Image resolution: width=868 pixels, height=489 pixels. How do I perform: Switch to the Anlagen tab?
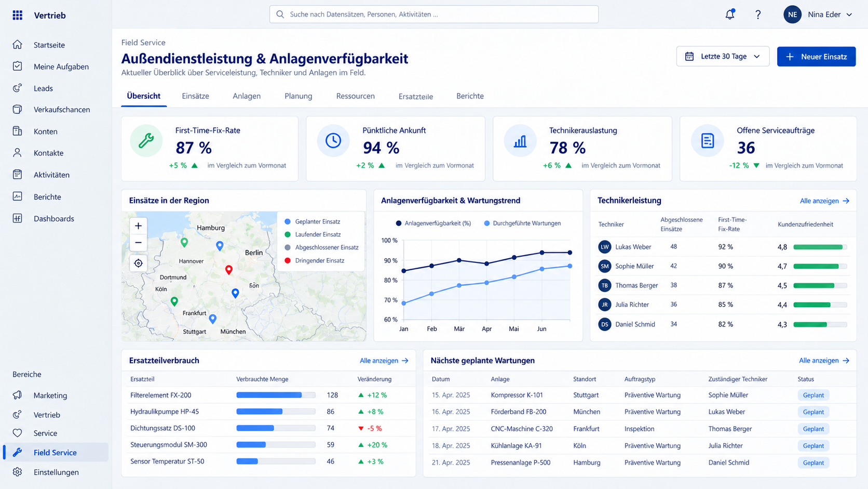coord(247,96)
